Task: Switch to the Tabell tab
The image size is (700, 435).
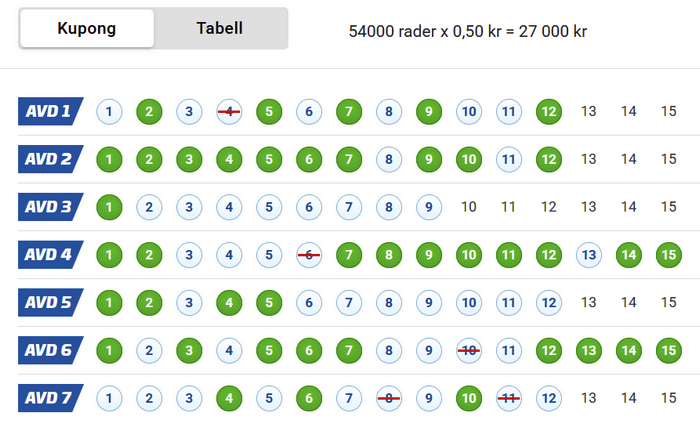Action: click(220, 28)
